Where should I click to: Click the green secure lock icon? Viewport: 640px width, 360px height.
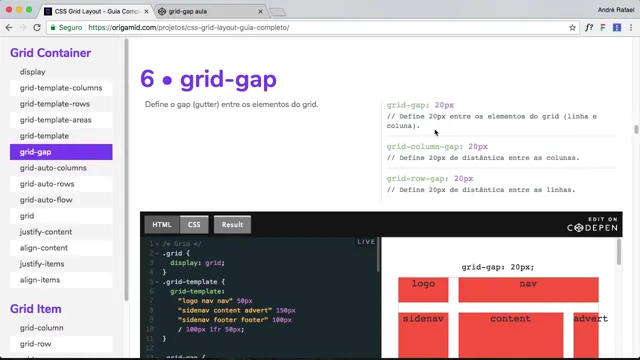pyautogui.click(x=53, y=27)
